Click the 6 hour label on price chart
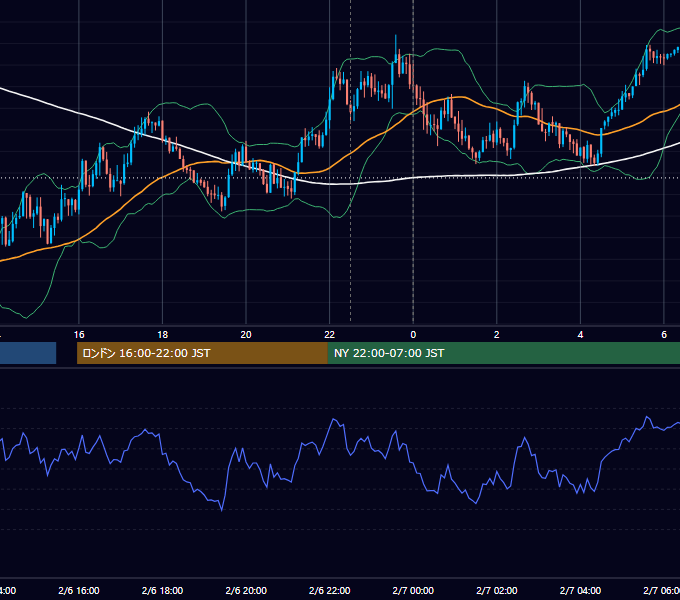 [664, 335]
